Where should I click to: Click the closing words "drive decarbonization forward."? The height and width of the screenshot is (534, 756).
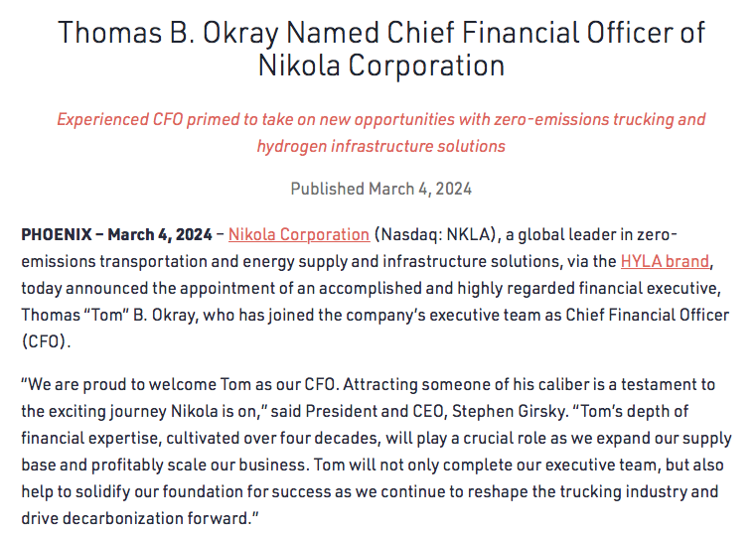point(140,518)
